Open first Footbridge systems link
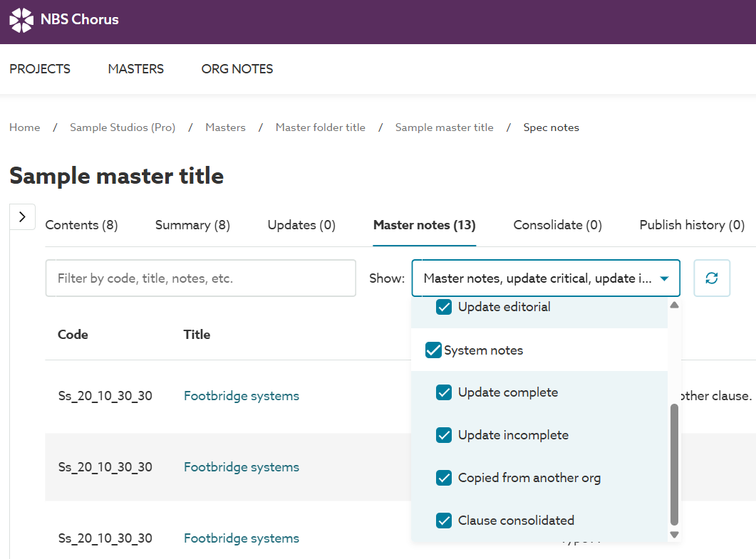 (241, 396)
